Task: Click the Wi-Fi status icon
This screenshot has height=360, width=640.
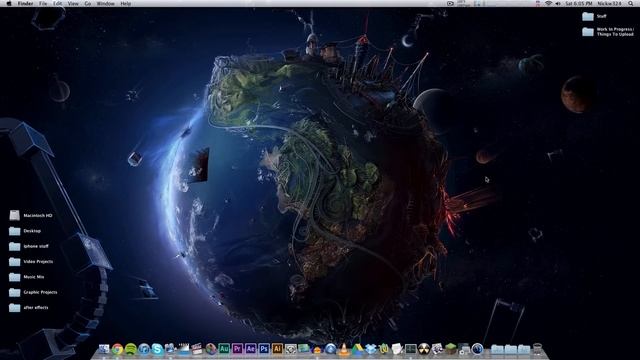Action: (548, 3)
